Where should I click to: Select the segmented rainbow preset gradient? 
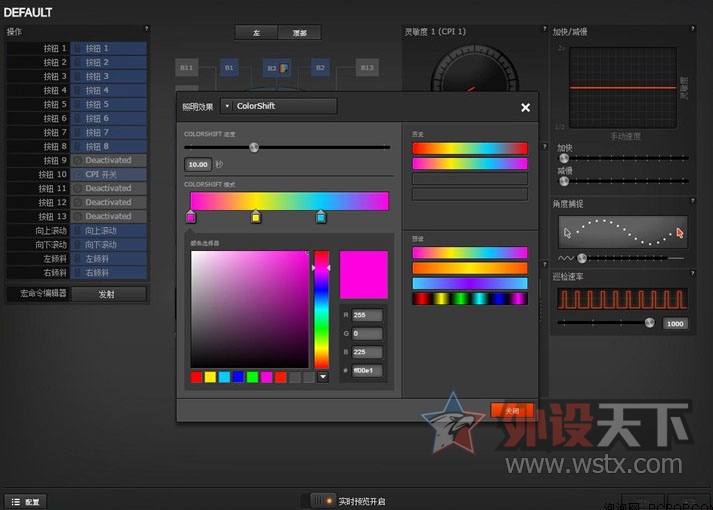click(469, 298)
